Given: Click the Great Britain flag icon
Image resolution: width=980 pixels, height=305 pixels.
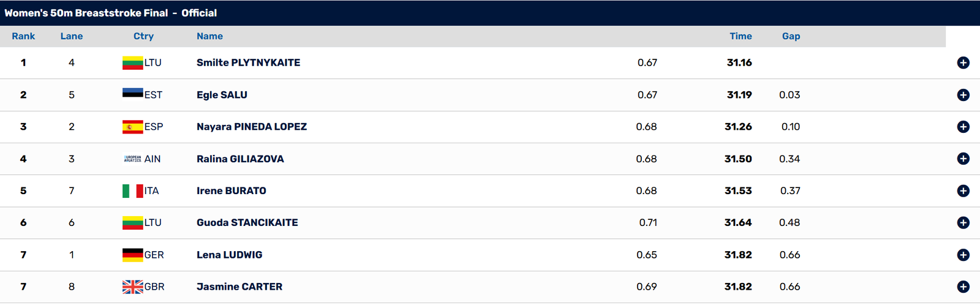Looking at the screenshot, I should click(x=132, y=287).
